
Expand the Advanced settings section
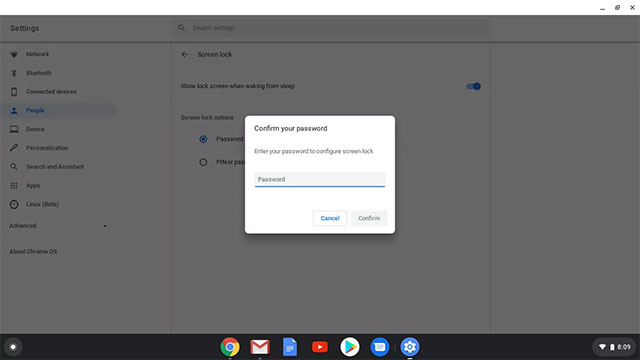pyautogui.click(x=58, y=226)
